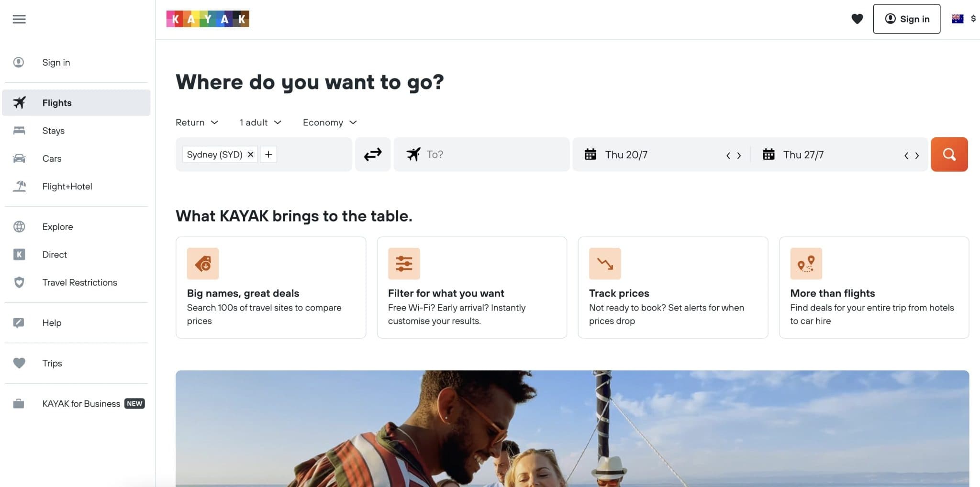This screenshot has height=487, width=980.
Task: Click the globe icon beside Explore
Action: tap(19, 227)
